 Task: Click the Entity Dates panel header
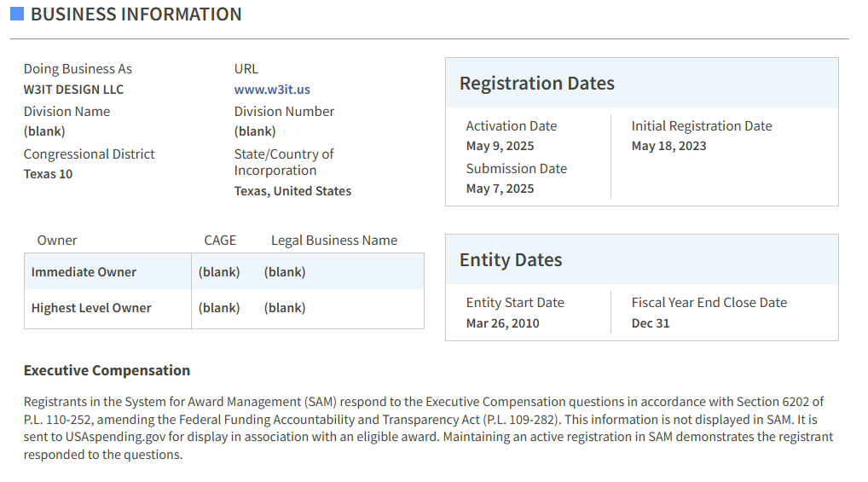click(641, 260)
